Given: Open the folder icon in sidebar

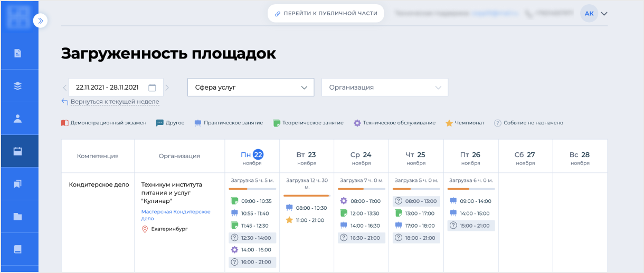Looking at the screenshot, I should coord(18,217).
